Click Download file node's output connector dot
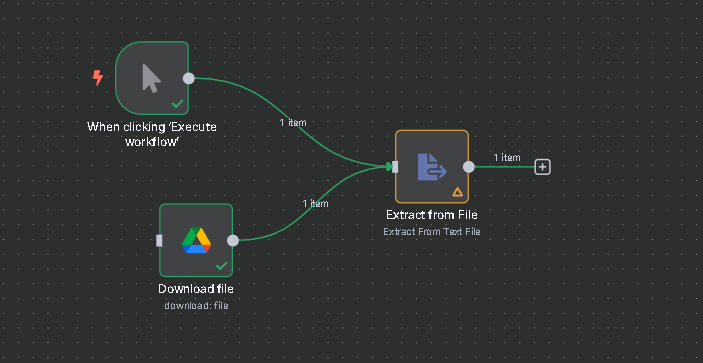Screen dimensions: 703x363 click(233, 241)
